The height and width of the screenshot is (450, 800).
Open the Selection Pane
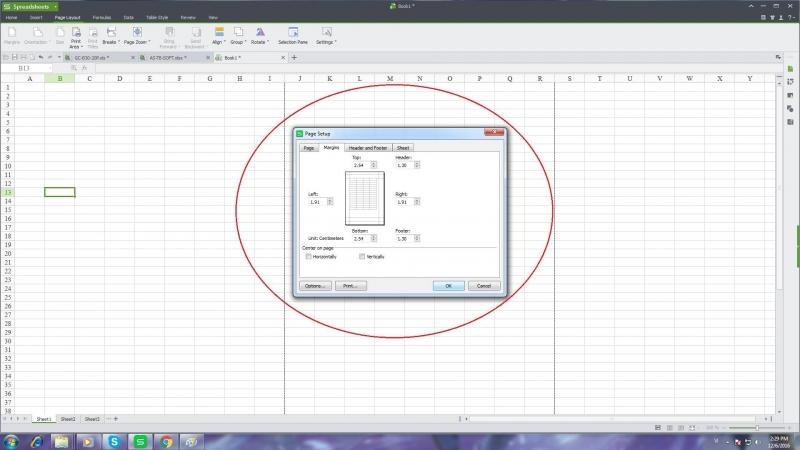point(293,33)
